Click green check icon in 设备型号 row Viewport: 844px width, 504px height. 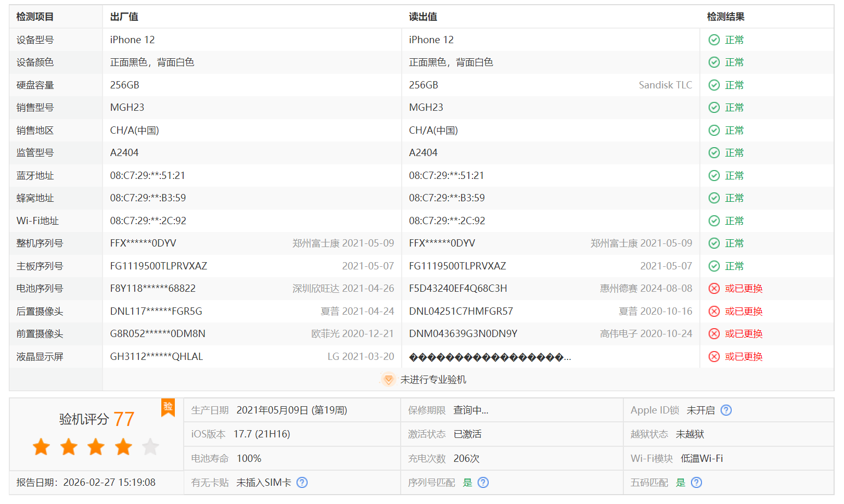714,40
